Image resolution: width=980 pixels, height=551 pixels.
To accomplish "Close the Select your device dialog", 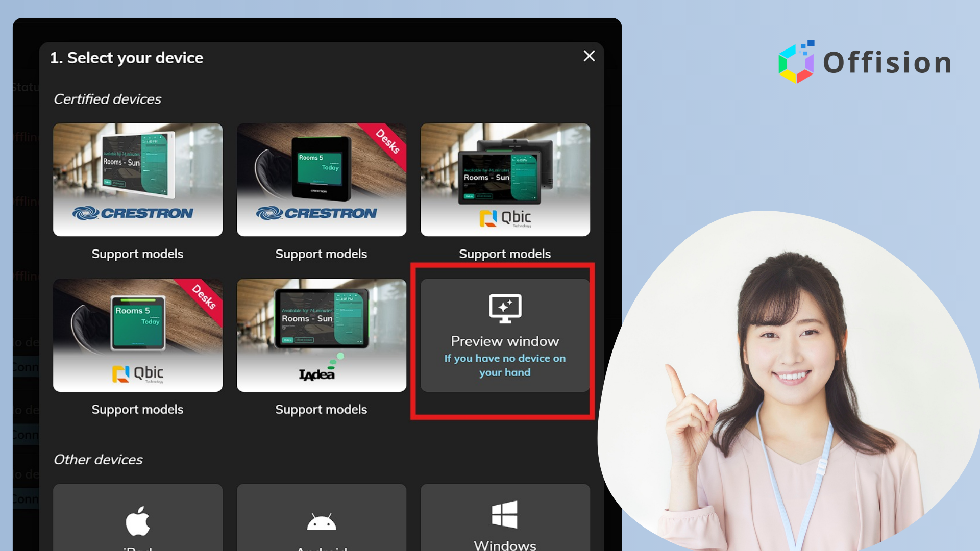I will [589, 56].
